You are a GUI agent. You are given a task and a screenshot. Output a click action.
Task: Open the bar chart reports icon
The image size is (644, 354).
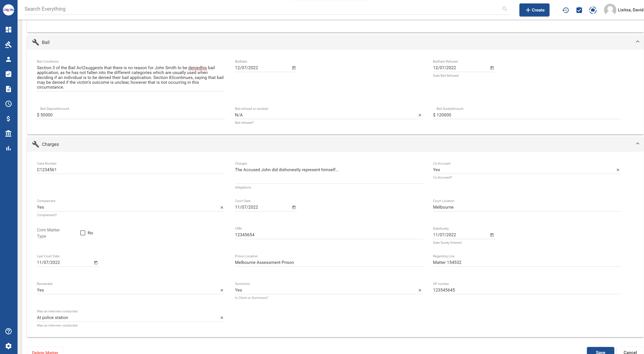coord(8,148)
